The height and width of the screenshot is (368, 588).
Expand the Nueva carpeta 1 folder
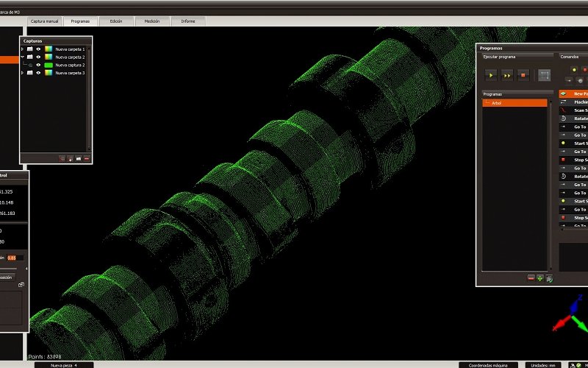(x=23, y=49)
